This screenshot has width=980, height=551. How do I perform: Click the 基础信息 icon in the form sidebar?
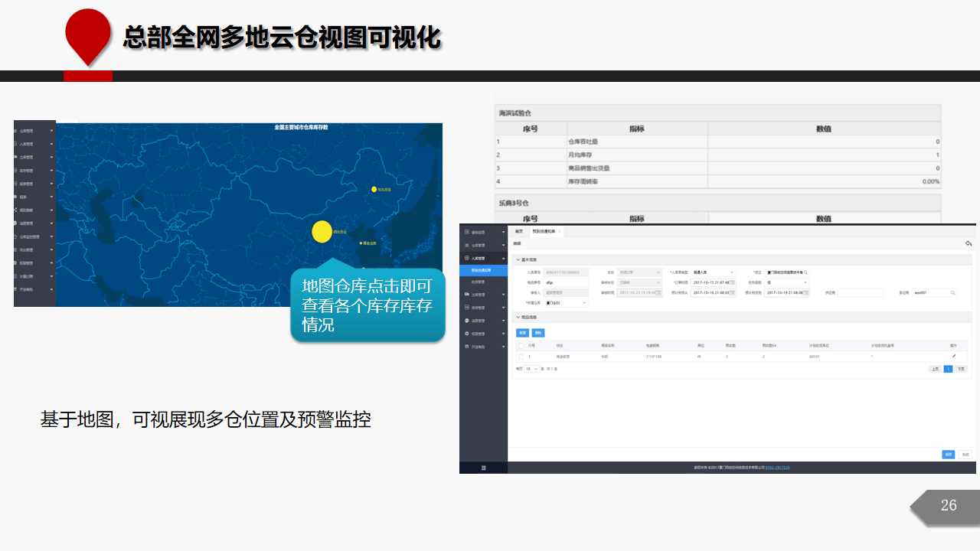point(467,232)
